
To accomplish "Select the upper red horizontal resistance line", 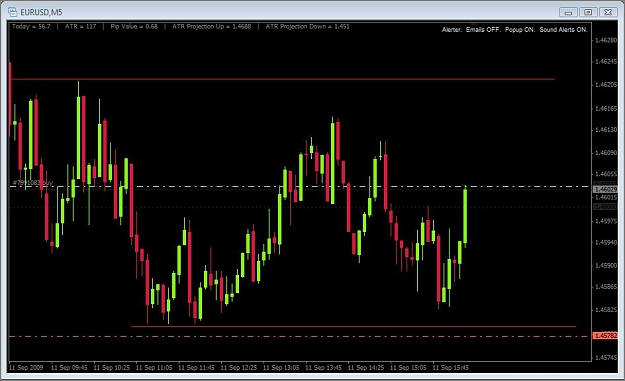I will (x=283, y=79).
